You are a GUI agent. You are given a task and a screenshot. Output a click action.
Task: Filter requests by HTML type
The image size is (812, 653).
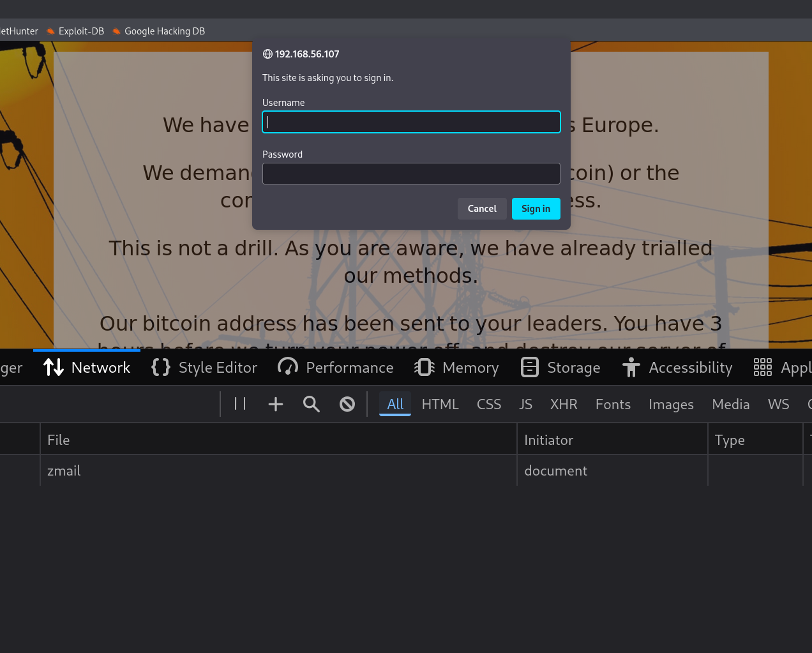(440, 405)
